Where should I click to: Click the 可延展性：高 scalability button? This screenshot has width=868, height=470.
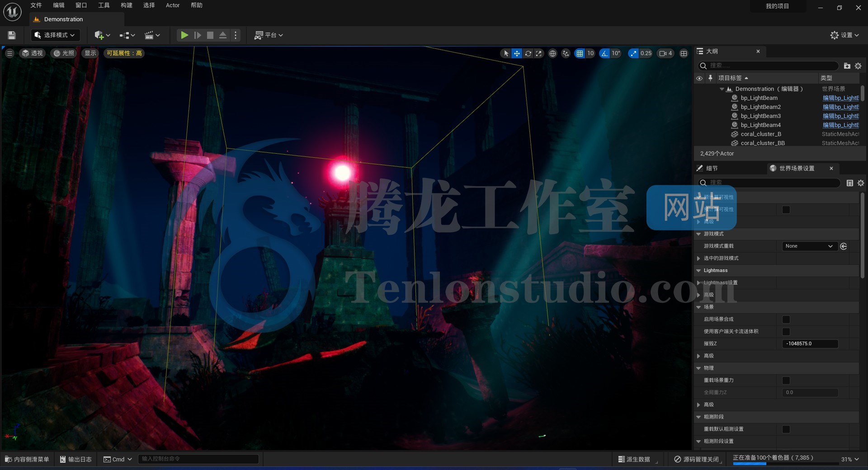click(x=124, y=53)
